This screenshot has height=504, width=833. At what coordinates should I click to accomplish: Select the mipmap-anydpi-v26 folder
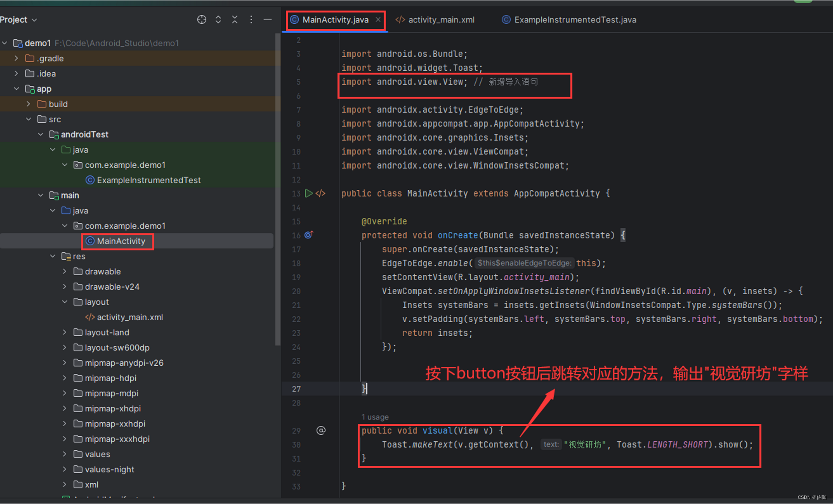point(118,363)
